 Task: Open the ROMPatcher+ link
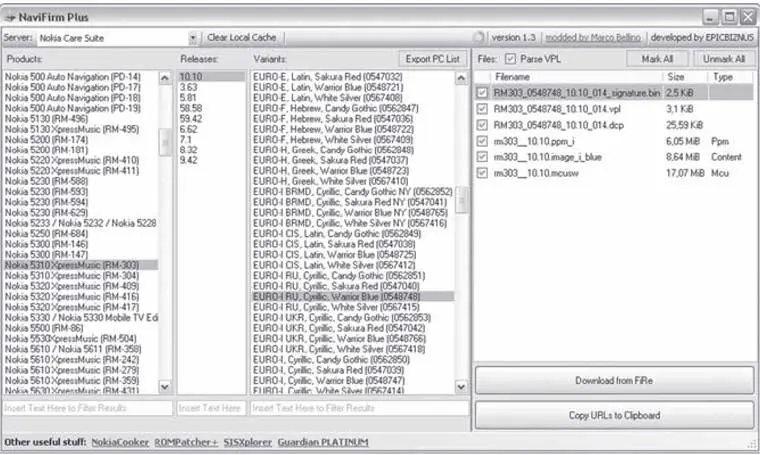tap(186, 441)
